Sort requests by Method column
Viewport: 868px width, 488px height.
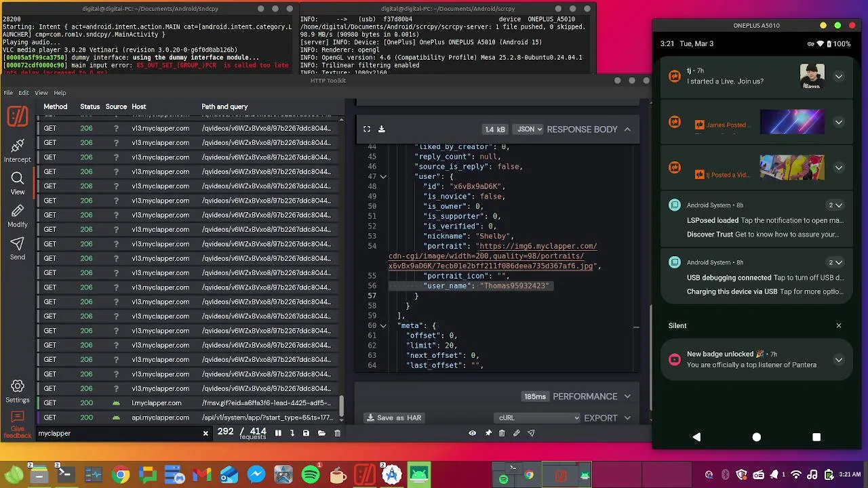56,106
